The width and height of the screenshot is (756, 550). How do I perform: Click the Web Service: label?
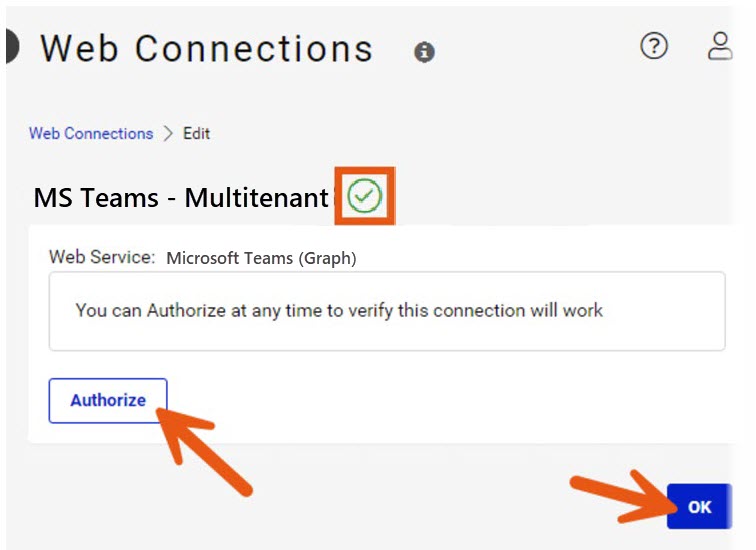click(102, 257)
